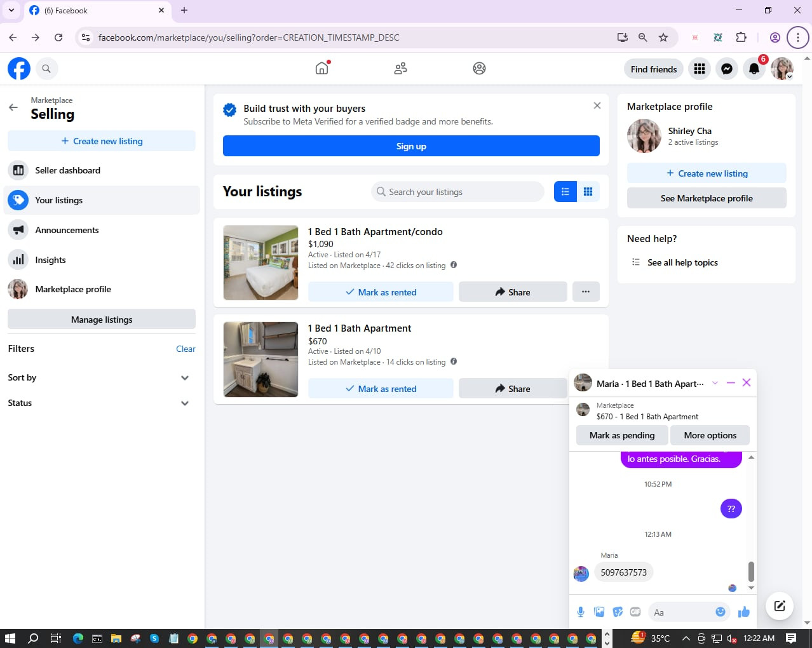The width and height of the screenshot is (812, 648).
Task: Open Windows Start menu
Action: coord(10,638)
